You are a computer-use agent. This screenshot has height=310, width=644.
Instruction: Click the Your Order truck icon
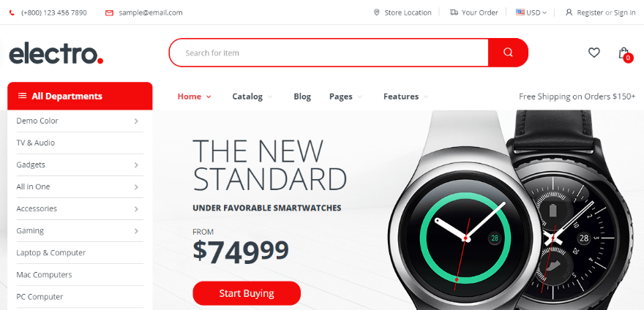click(x=454, y=12)
